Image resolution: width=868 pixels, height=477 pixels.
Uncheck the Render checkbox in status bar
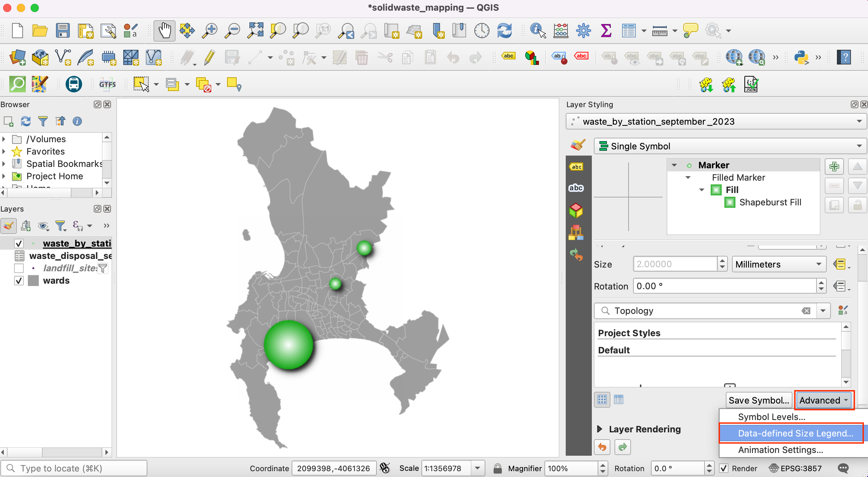tap(724, 468)
